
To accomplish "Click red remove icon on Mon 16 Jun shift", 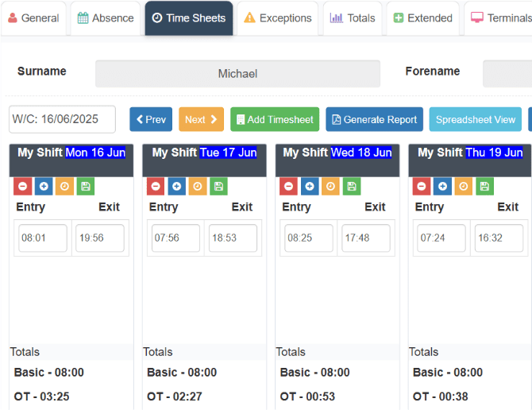I will [x=23, y=187].
